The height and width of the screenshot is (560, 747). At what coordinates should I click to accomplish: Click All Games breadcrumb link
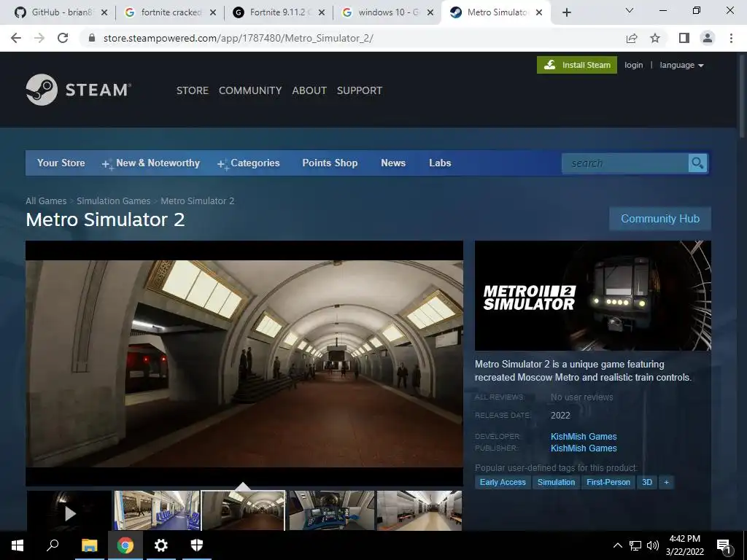[x=46, y=201]
